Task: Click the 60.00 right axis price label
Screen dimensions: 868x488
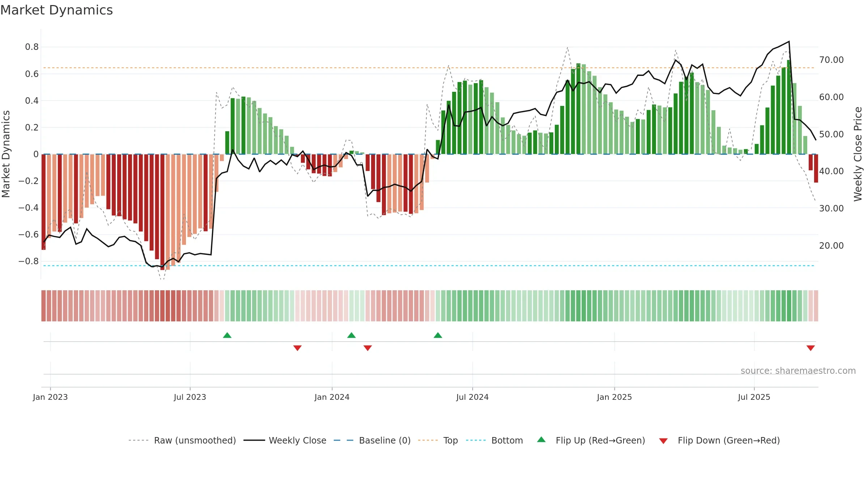Action: (831, 97)
